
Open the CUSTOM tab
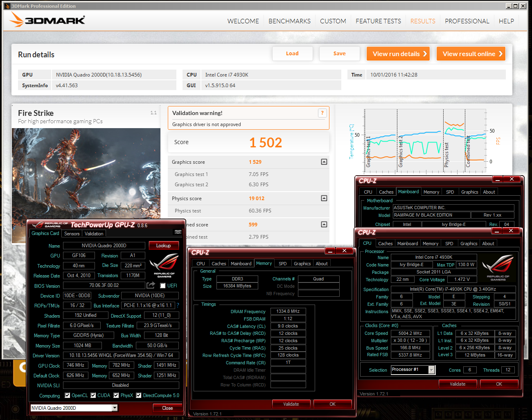(333, 21)
